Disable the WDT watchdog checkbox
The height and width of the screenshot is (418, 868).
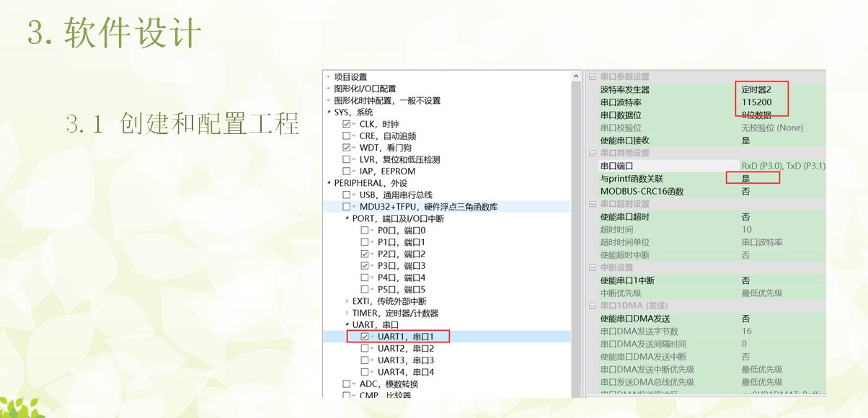tap(347, 148)
